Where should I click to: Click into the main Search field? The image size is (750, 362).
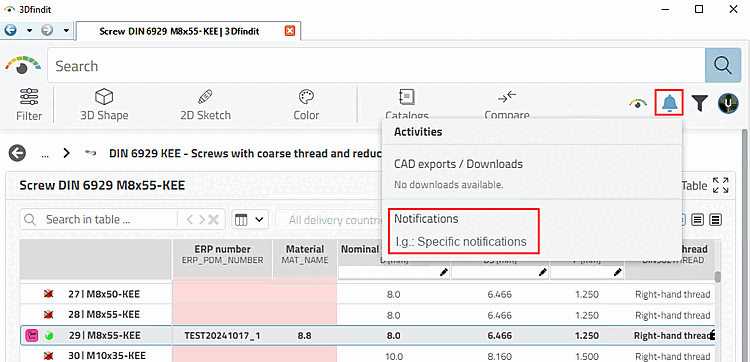coord(376,66)
